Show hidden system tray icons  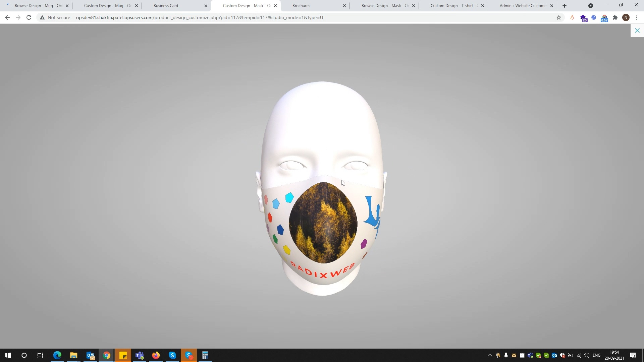coord(490,355)
